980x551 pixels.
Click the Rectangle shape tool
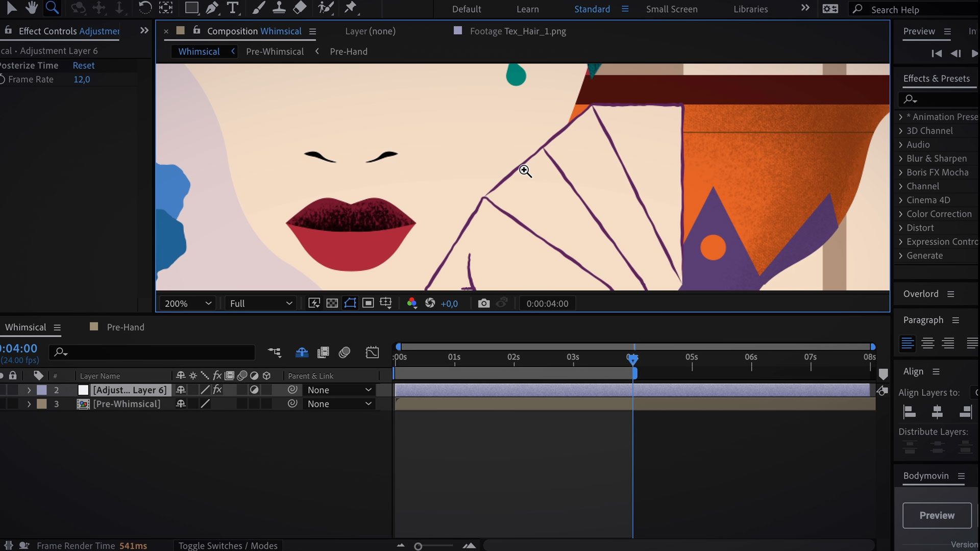191,8
